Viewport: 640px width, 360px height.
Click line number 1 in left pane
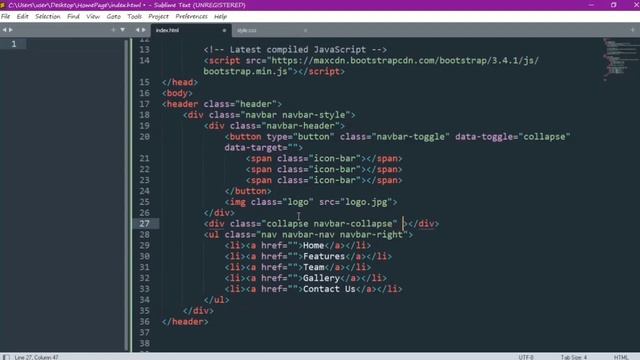coord(13,44)
